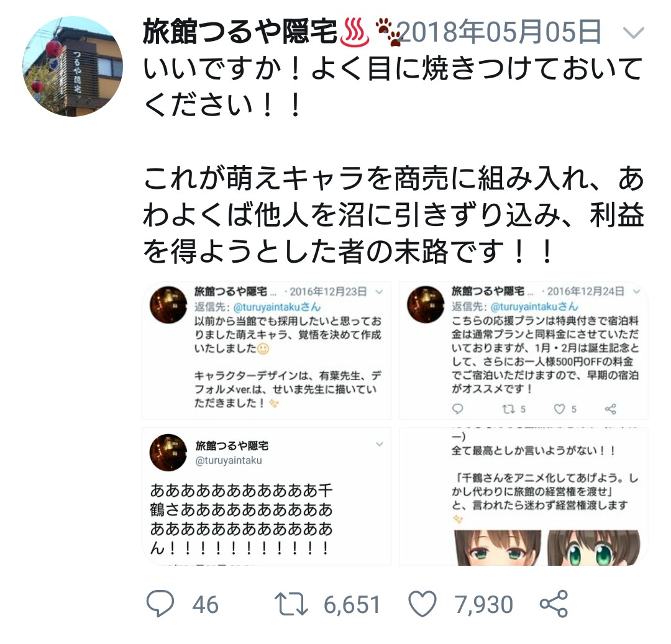Viewport: 671px width, 644px height.
Task: Retweet the main post via retweet icon
Action: (291, 604)
